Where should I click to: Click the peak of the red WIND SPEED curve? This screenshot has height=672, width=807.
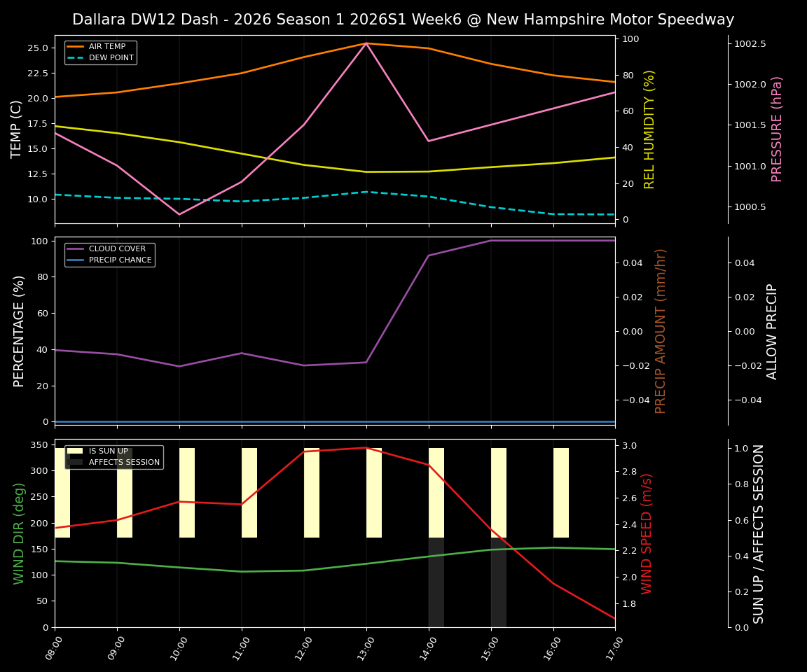[x=365, y=447]
